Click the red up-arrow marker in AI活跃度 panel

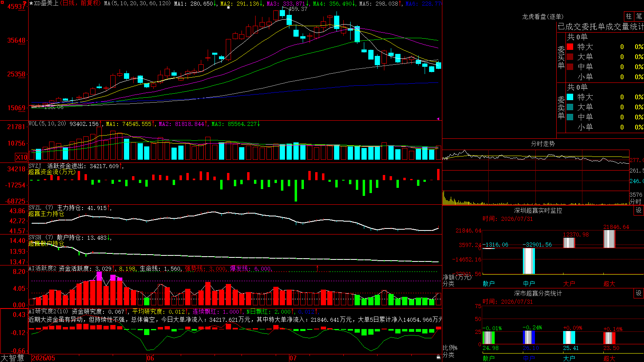[317, 268]
